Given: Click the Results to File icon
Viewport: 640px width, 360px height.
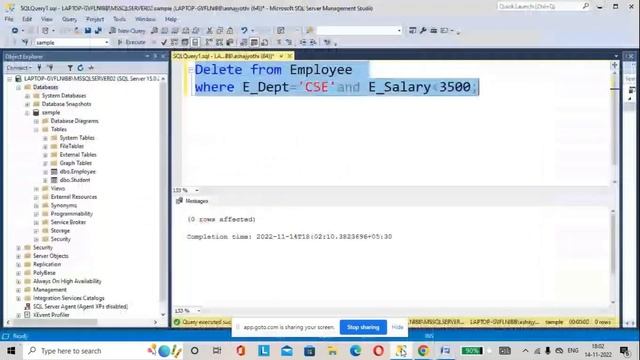Looking at the screenshot, I should pyautogui.click(x=265, y=42).
